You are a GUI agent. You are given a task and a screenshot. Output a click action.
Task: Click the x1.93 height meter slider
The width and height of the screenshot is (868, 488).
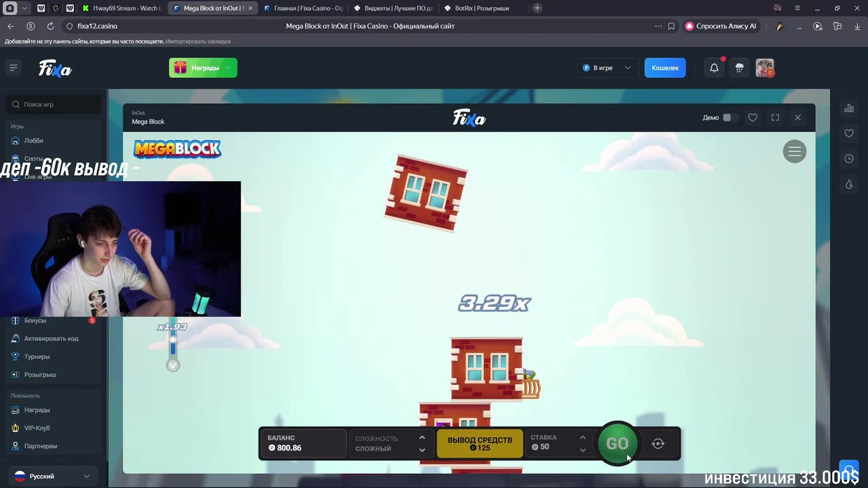(173, 339)
